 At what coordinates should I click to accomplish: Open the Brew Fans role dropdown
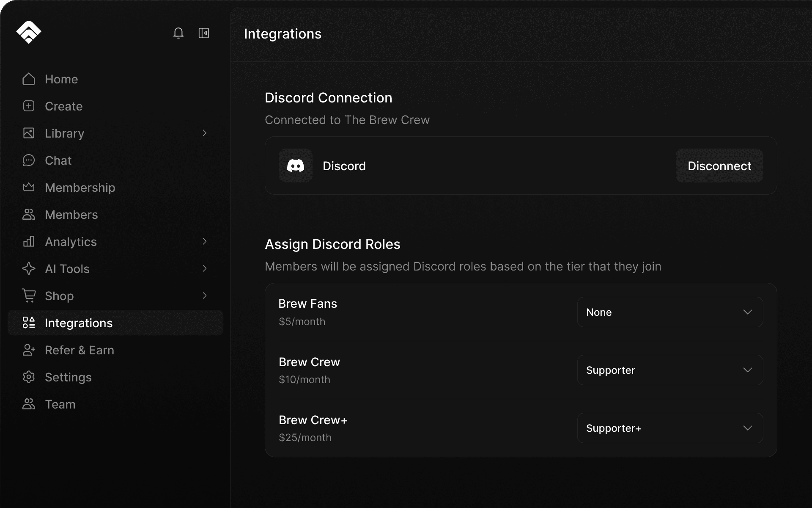tap(670, 312)
